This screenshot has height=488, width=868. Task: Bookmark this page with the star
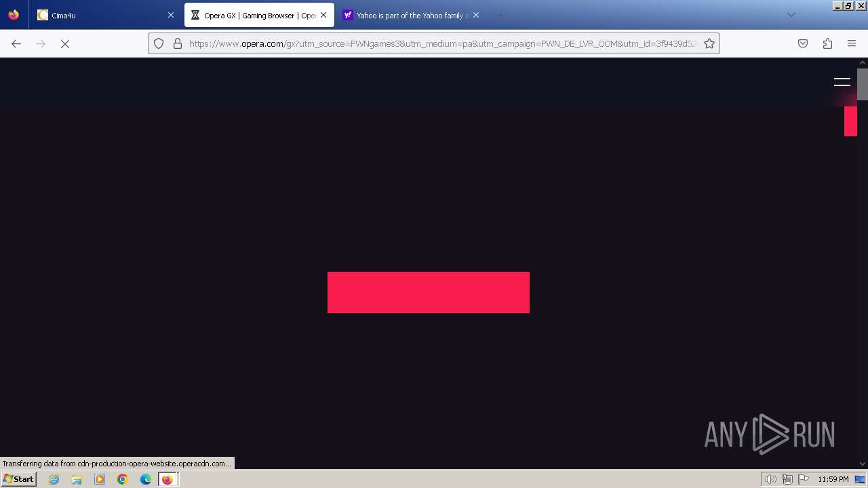pyautogui.click(x=709, y=43)
